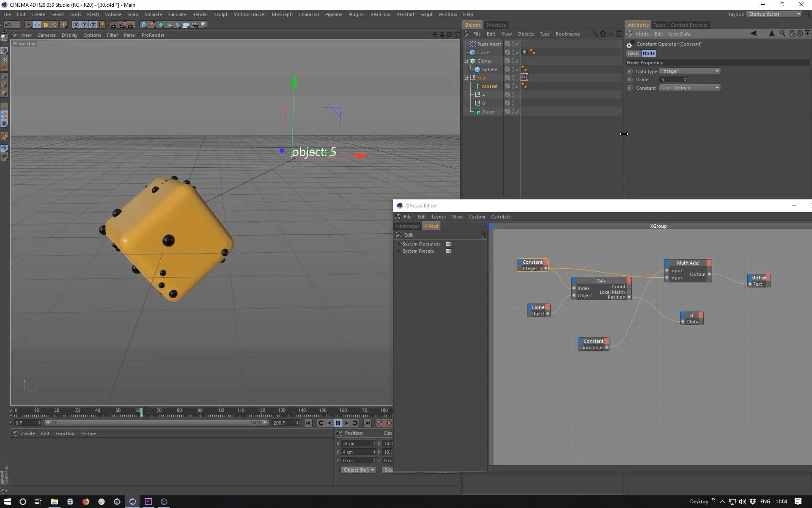Screen dimensions: 812x508
Task: Open the Cube primitive object icon
Action: [x=144, y=25]
